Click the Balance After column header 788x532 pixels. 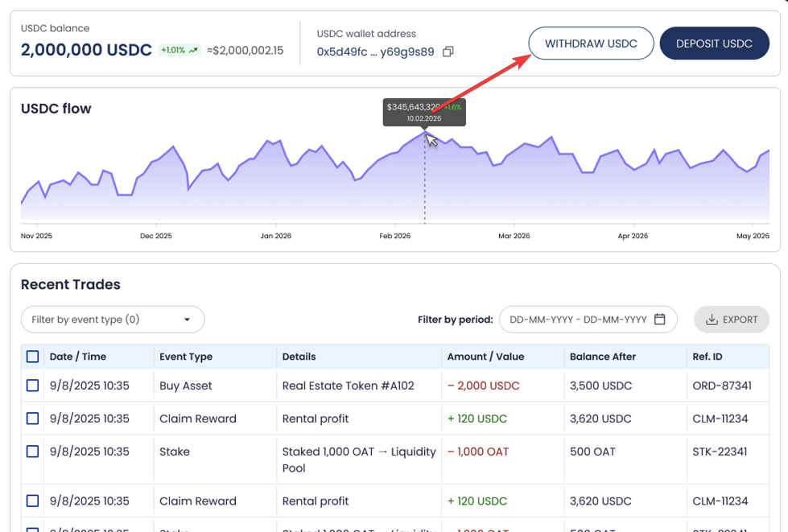603,357
